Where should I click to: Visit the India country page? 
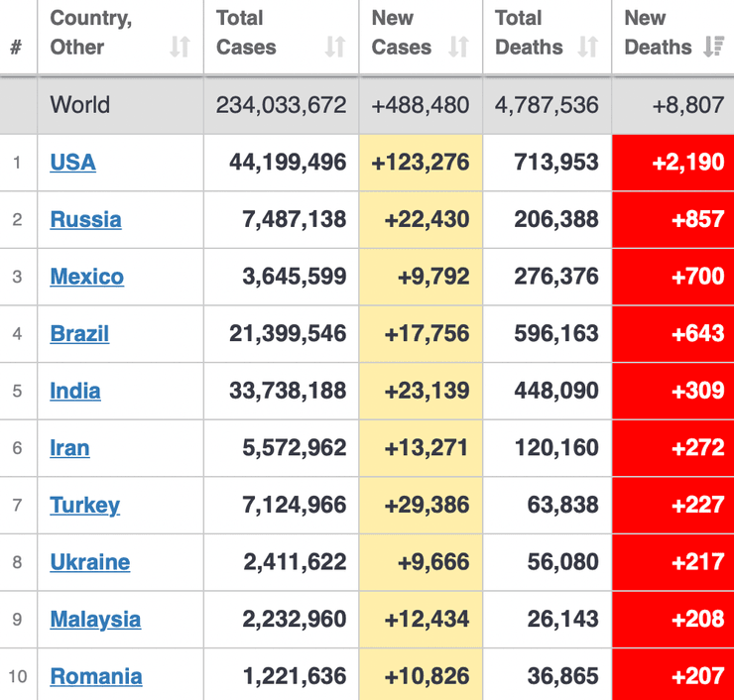point(75,391)
